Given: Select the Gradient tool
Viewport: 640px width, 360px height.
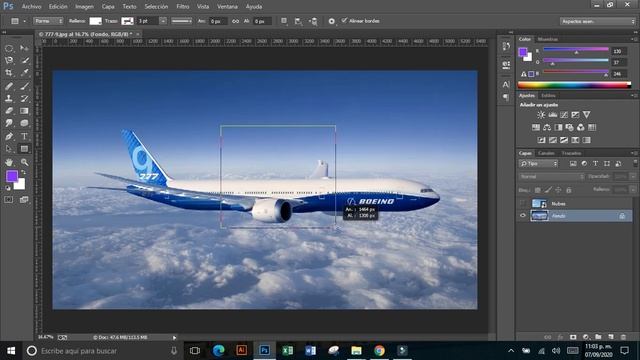Looking at the screenshot, I should (24, 111).
